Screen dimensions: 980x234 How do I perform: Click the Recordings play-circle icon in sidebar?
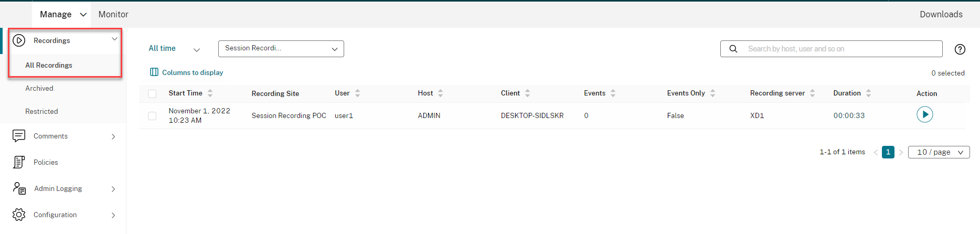point(19,40)
